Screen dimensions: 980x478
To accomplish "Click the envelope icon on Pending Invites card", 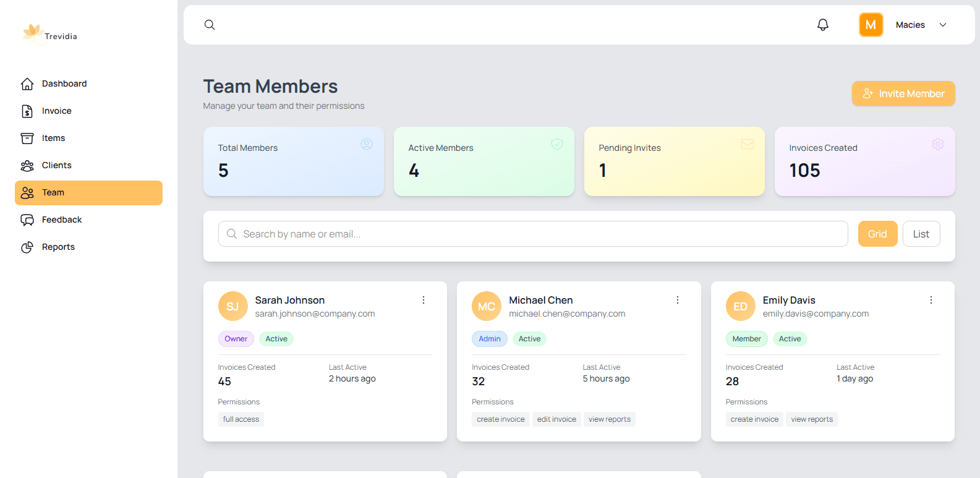I will [x=747, y=144].
